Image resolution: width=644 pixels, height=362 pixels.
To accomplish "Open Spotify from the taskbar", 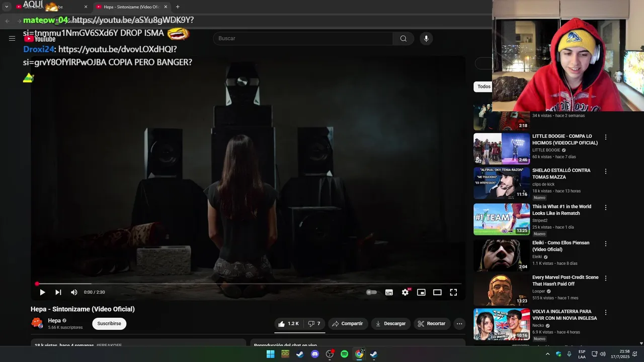I will point(344,354).
